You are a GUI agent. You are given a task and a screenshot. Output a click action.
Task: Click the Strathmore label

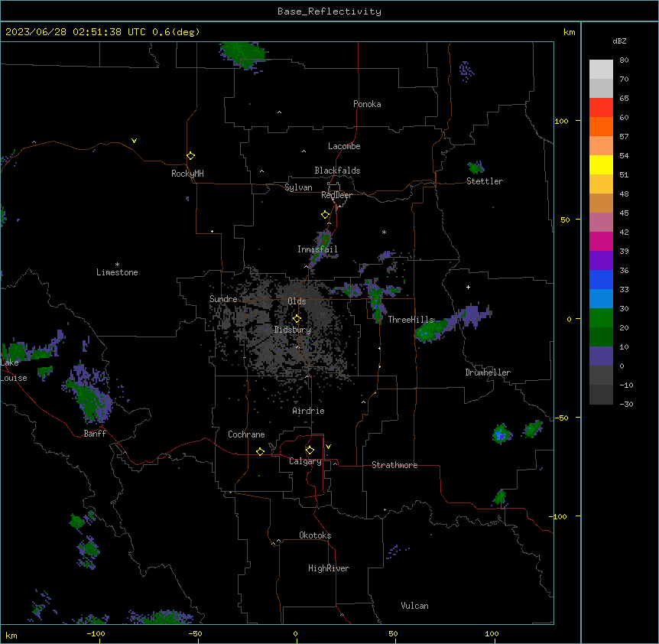tap(394, 465)
